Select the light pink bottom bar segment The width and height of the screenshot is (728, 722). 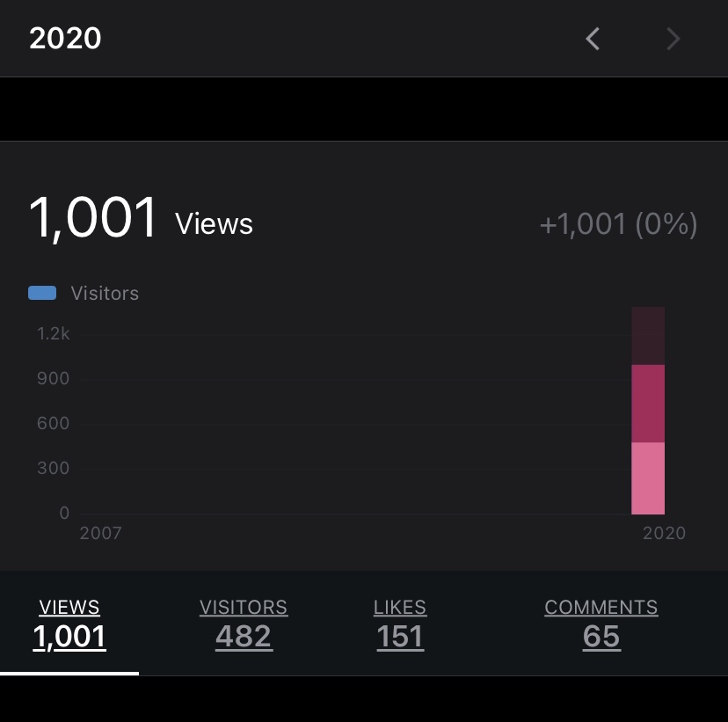click(648, 478)
